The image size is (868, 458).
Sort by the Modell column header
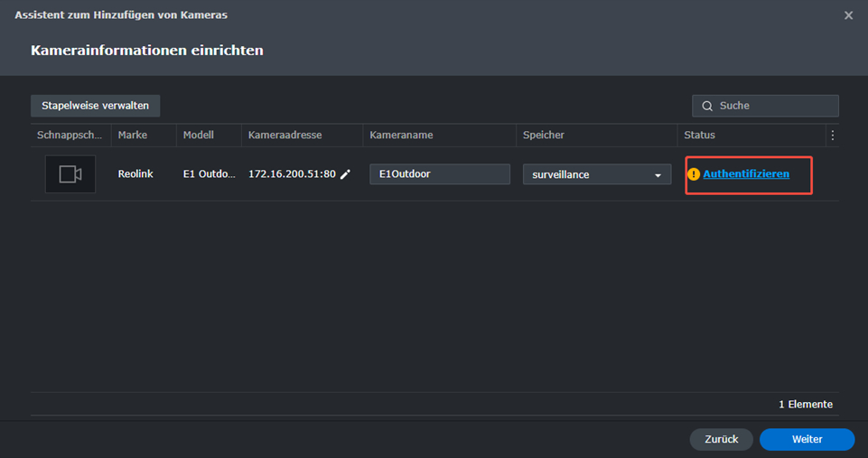(209, 136)
